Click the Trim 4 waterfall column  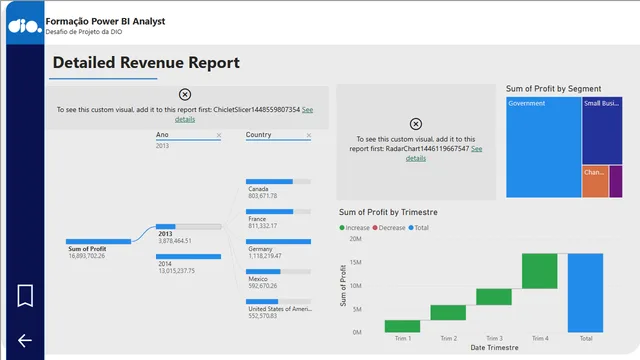pos(539,271)
